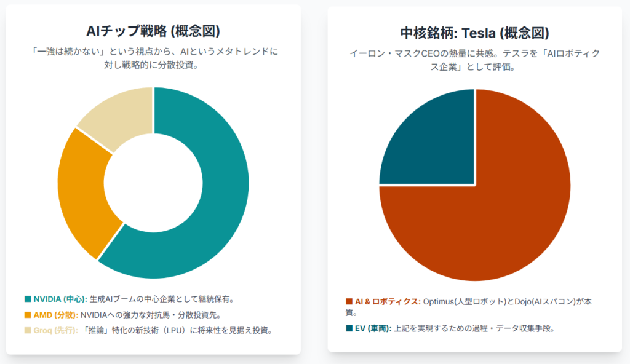Click the teal NVIDIA legend color square
Screen dimensions: 630x364
(28, 299)
